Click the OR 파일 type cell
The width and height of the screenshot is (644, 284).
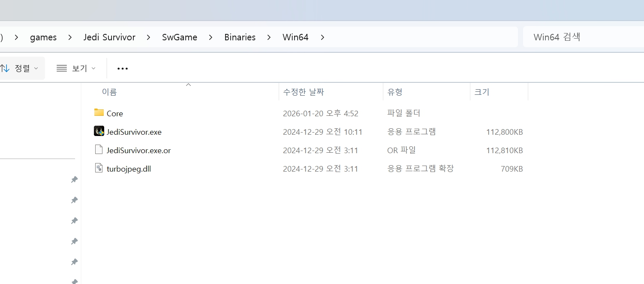(x=401, y=150)
